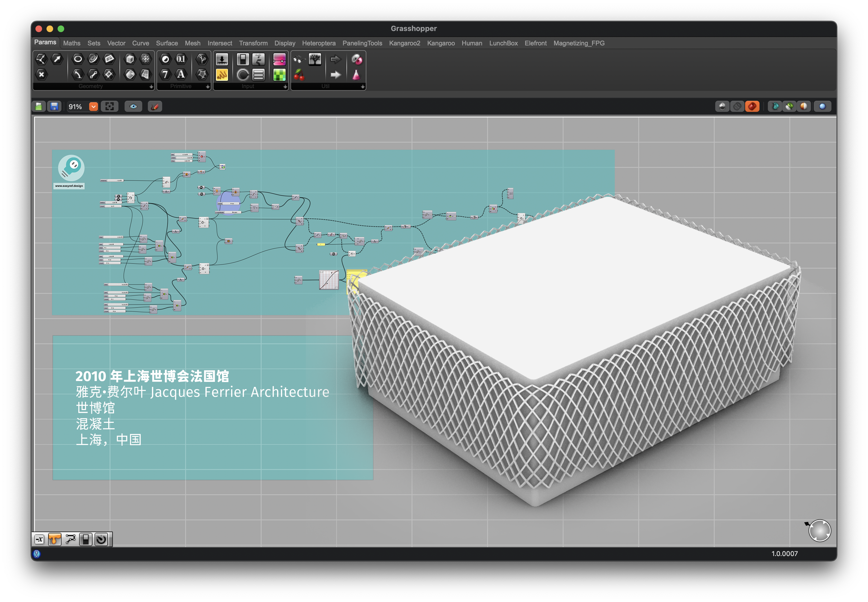Save the document with floppy icon
The height and width of the screenshot is (602, 868).
54,107
